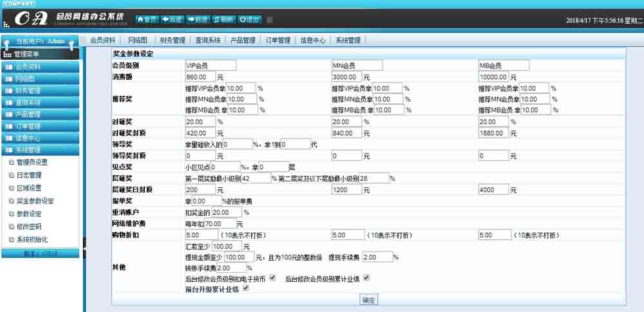Click the 首页 home toolbar button
This screenshot has height=312, width=644.
tap(147, 19)
